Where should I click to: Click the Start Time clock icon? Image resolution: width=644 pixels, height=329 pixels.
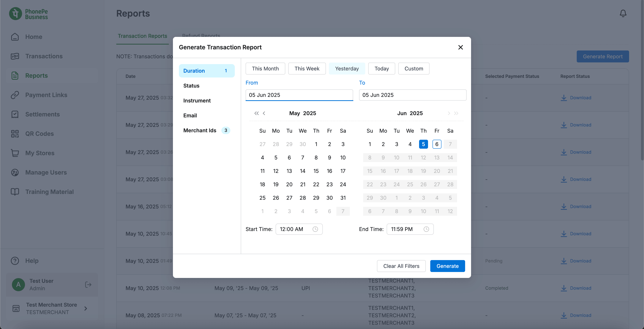tap(315, 229)
